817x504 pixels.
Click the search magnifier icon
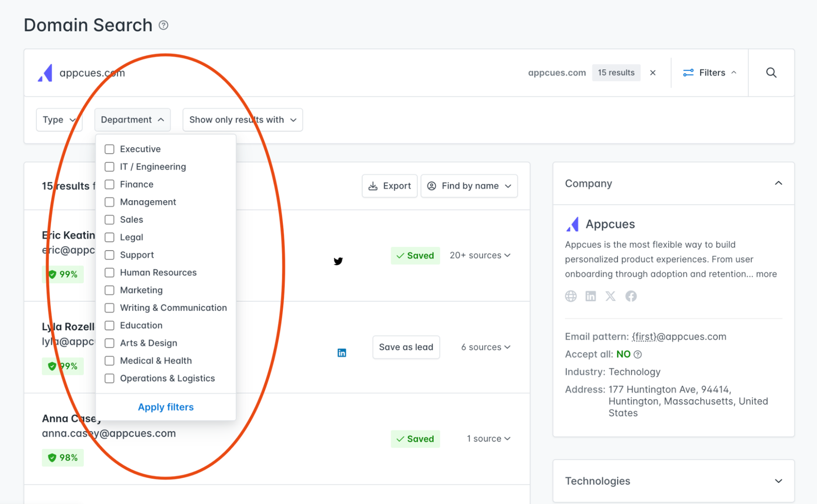coord(771,73)
